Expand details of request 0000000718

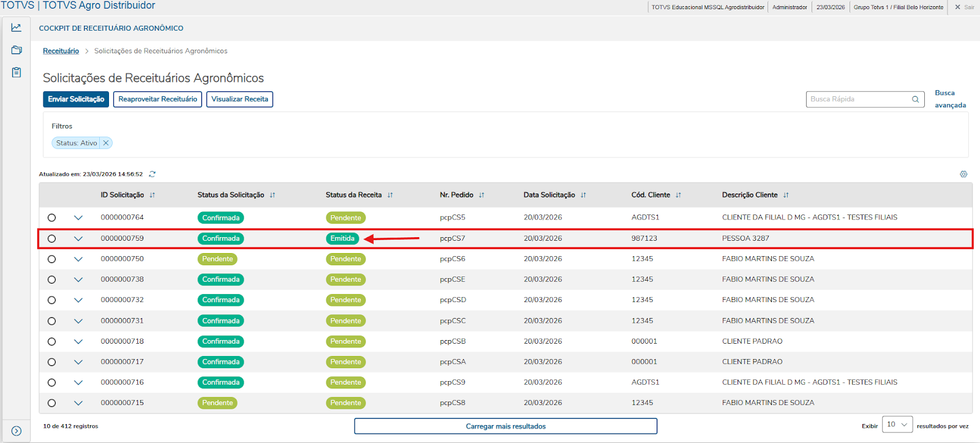coord(78,341)
